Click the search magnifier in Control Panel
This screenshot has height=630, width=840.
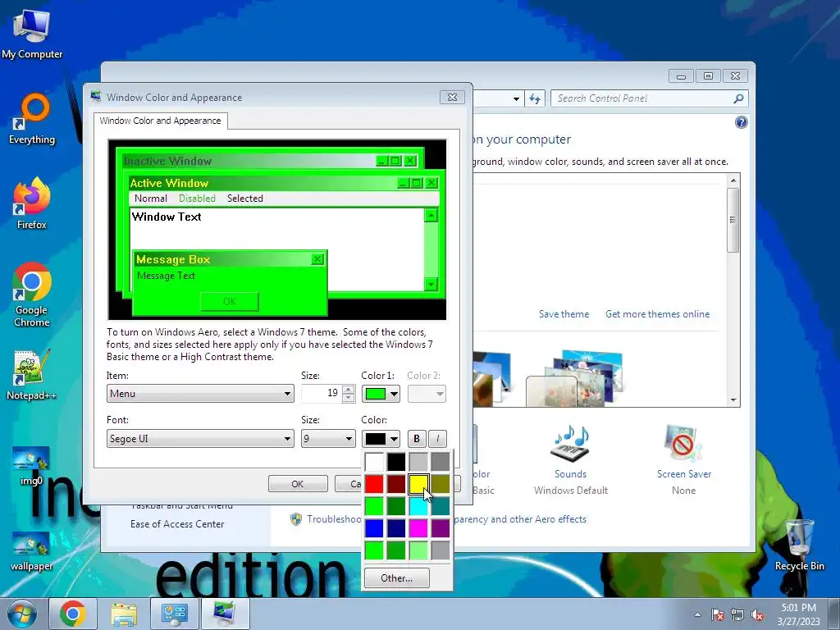coord(738,98)
